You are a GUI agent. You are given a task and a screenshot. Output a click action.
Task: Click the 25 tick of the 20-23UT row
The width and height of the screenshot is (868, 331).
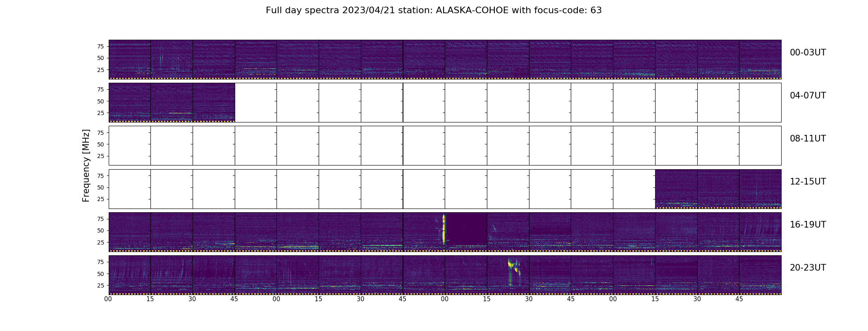click(x=100, y=285)
